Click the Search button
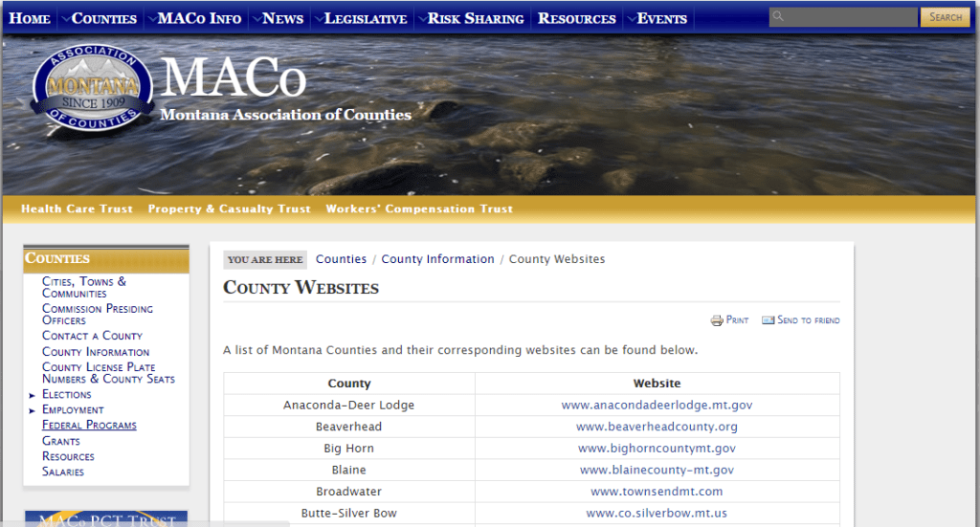 click(945, 17)
